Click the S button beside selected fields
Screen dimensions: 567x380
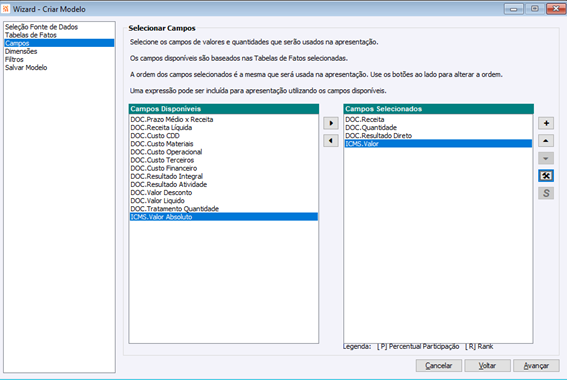[x=546, y=193]
